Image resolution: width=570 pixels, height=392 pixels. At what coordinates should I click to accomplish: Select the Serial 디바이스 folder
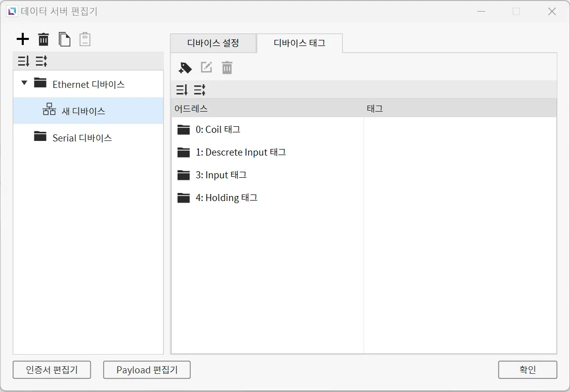click(82, 138)
